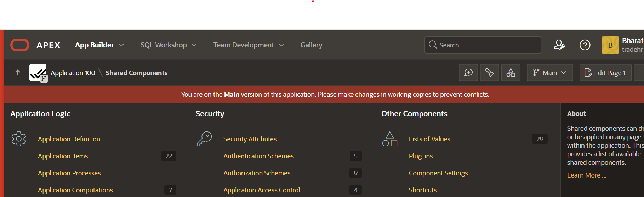Click the Developer Comments tag icon
This screenshot has width=644, height=197.
489,73
